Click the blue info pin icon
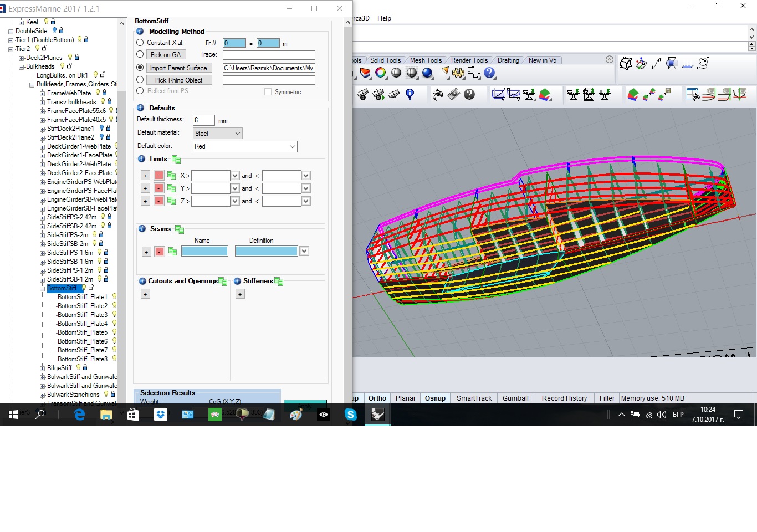Image resolution: width=757 pixels, height=532 pixels. pos(410,95)
